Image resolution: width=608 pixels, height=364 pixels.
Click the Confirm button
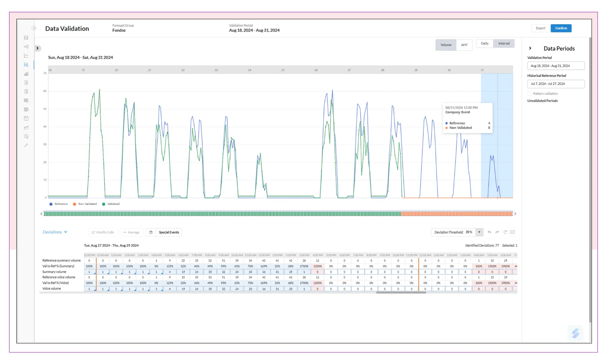tap(561, 28)
